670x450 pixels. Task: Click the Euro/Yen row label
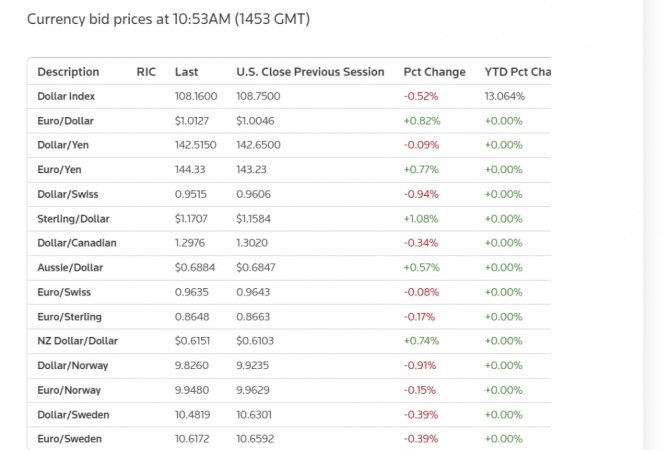pyautogui.click(x=60, y=170)
